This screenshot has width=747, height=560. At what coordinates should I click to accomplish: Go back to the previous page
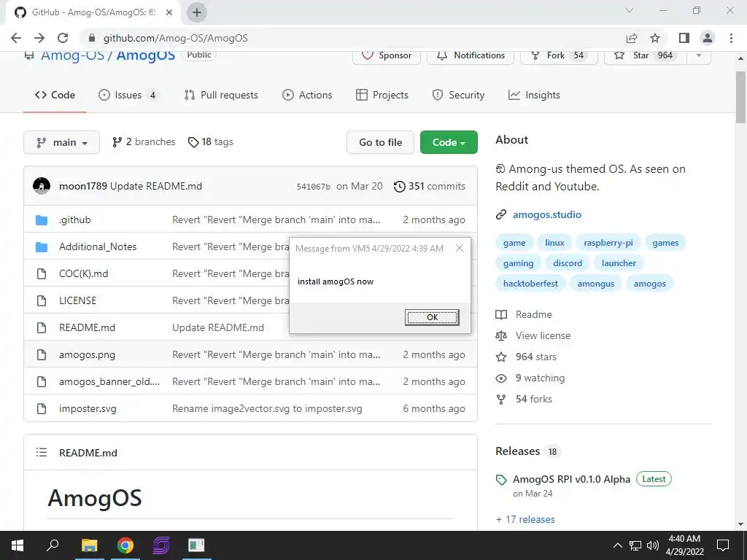16,38
